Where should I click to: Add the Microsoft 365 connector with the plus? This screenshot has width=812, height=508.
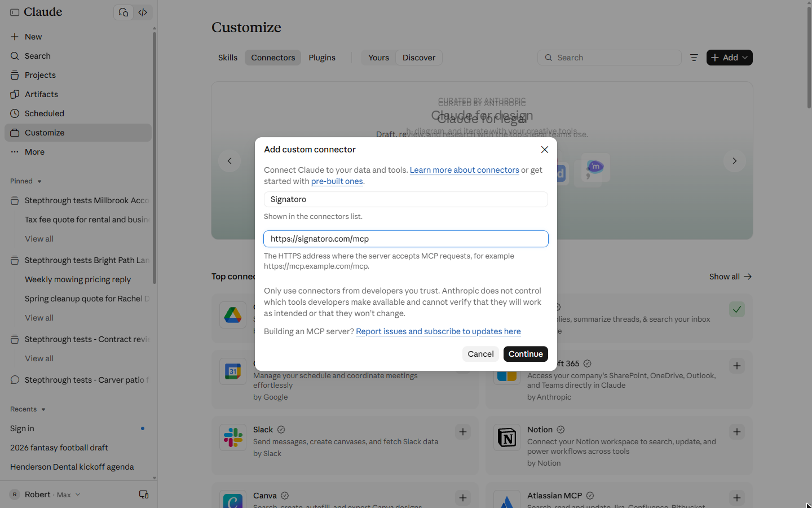tap(737, 366)
